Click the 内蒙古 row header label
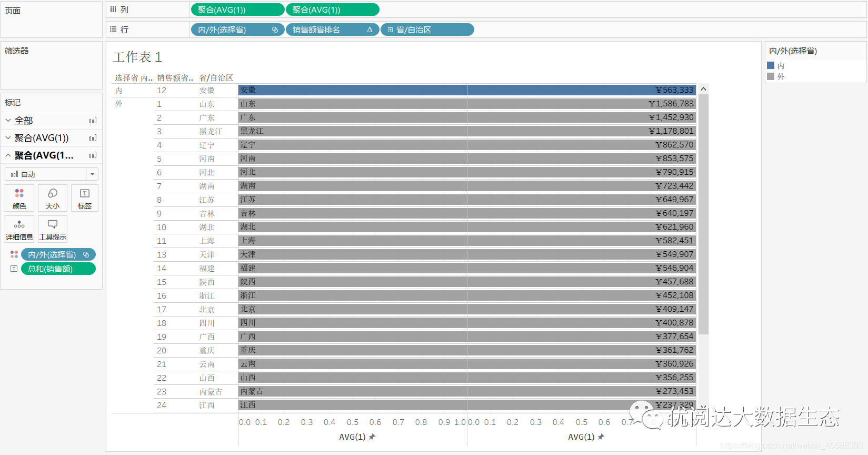The height and width of the screenshot is (455, 868). [x=211, y=392]
